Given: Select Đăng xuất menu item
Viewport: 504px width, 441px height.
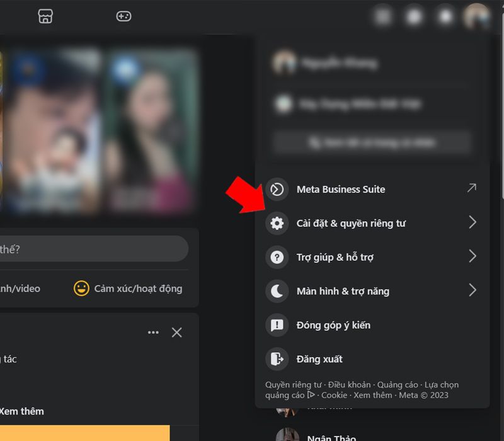Looking at the screenshot, I should click(x=319, y=359).
